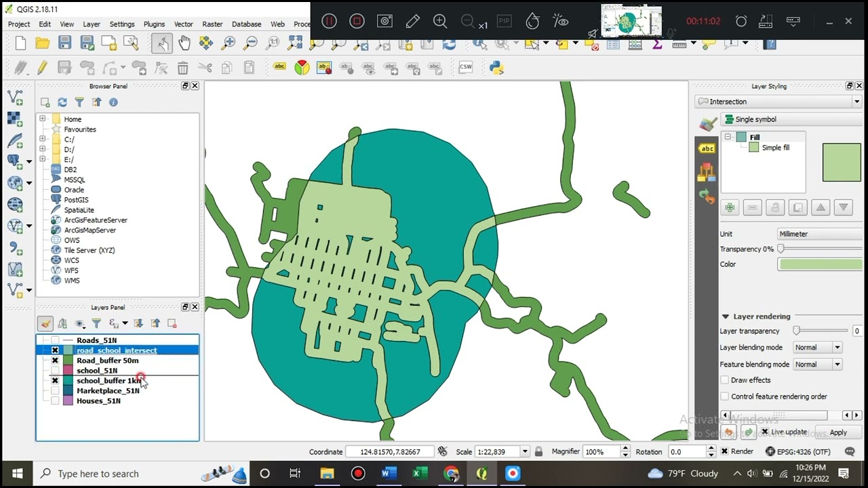Viewport: 868px width, 488px height.
Task: Enable visibility of Houses_51N layer
Action: pos(55,401)
